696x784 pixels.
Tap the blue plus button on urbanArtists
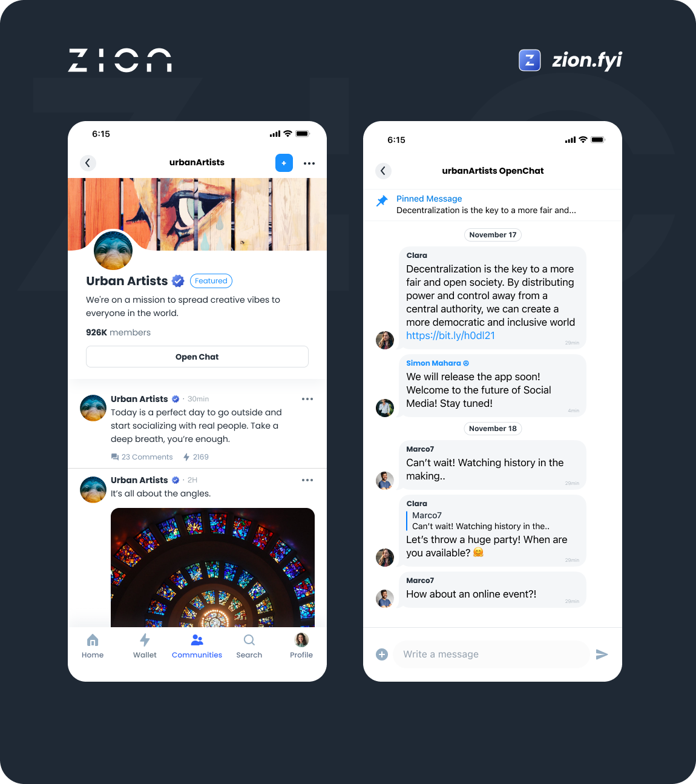tap(284, 163)
